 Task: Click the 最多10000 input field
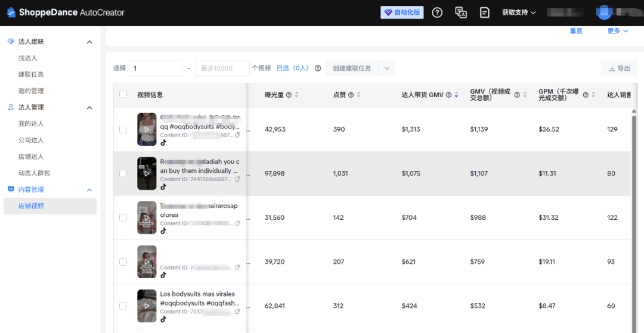[x=222, y=68]
